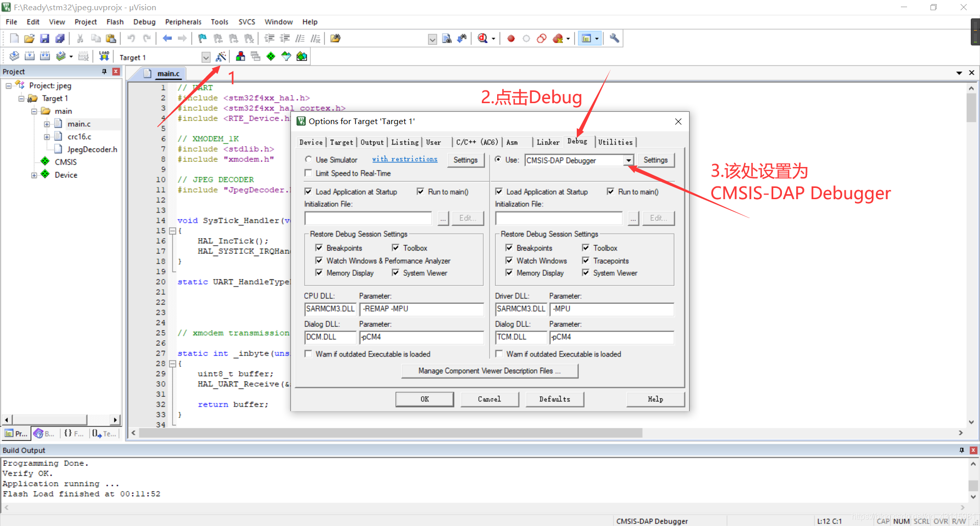
Task: Build target files with the Build icon
Action: click(30, 56)
